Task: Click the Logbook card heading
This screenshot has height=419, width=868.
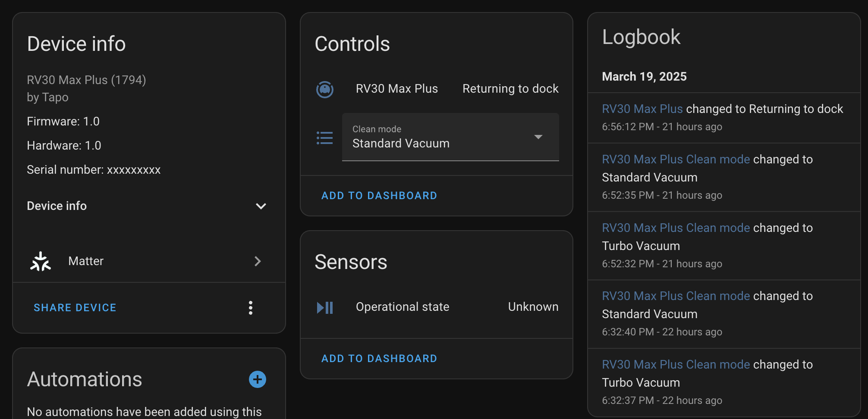Action: (641, 38)
